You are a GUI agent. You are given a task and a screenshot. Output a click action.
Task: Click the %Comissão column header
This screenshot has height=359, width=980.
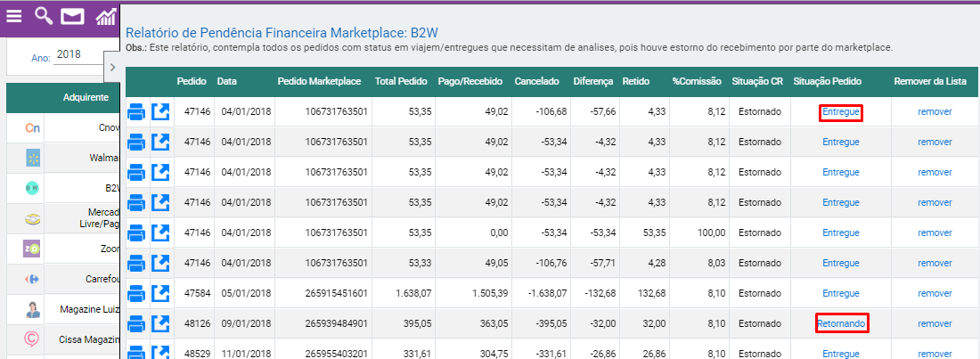697,81
